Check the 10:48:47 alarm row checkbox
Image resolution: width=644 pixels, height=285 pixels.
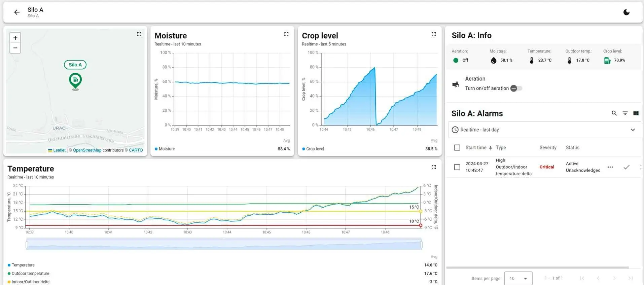[457, 167]
